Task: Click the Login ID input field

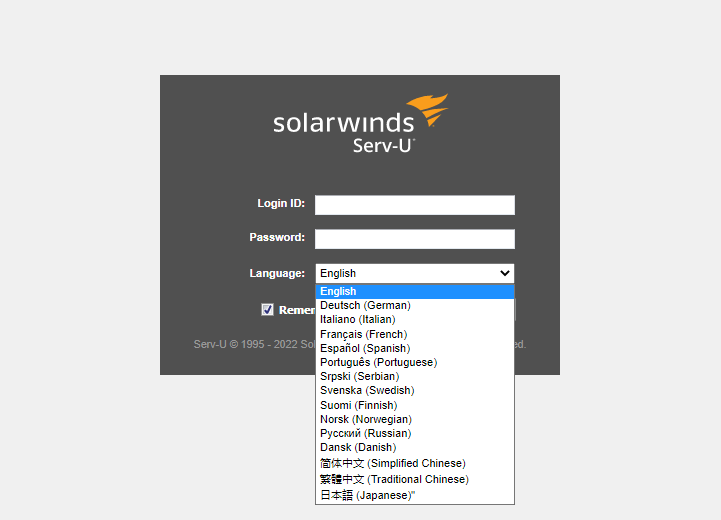Action: (415, 205)
